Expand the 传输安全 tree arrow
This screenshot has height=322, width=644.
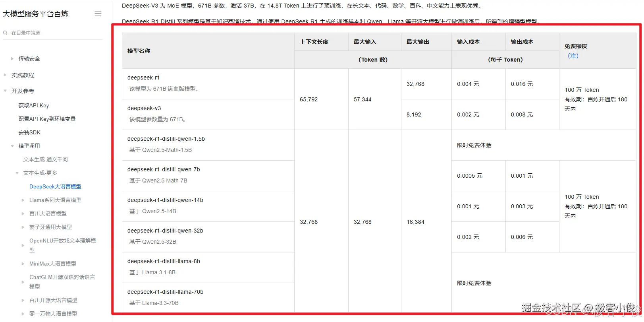[x=12, y=58]
